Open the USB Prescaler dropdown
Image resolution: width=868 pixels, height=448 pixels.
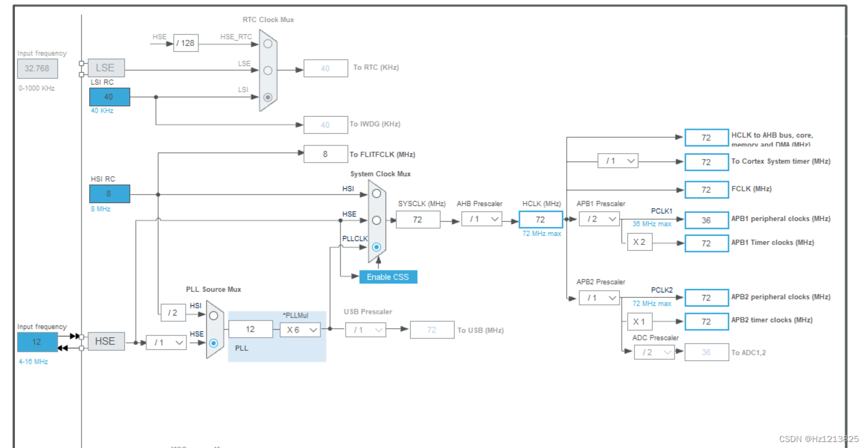366,329
